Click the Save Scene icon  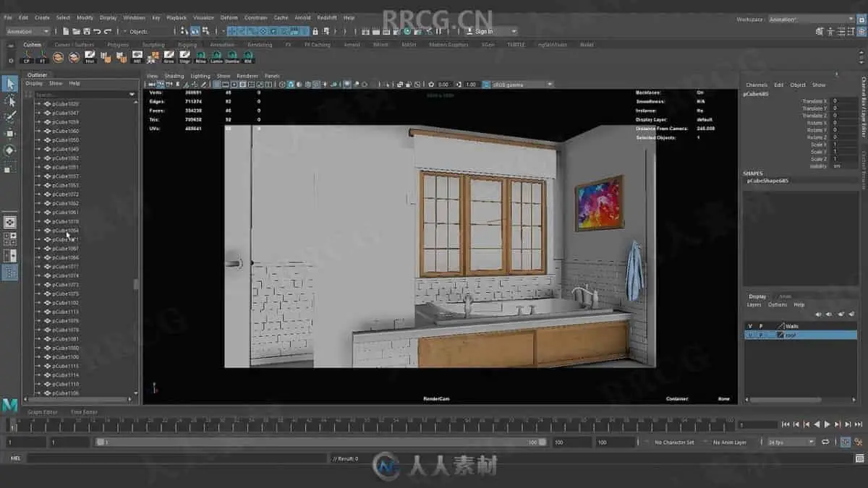pos(87,31)
